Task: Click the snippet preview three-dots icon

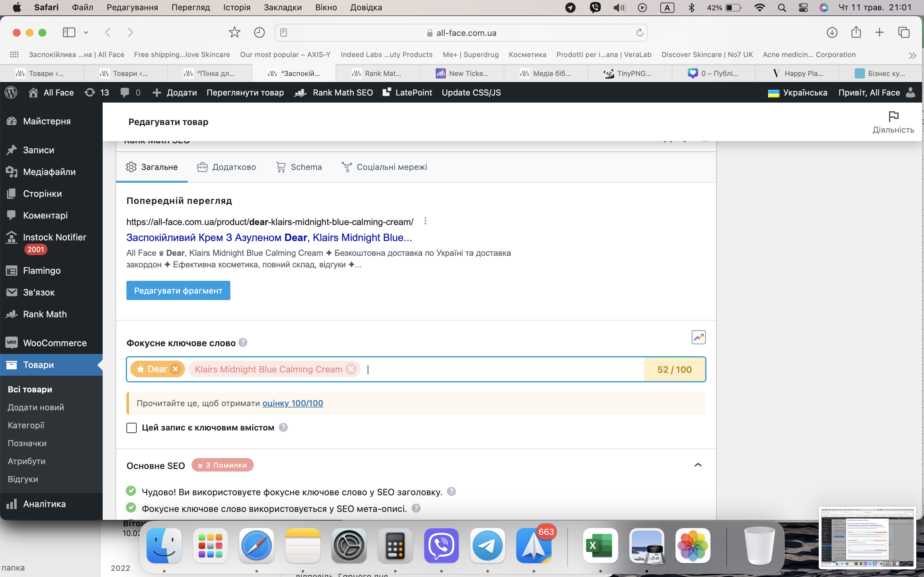Action: coord(425,221)
